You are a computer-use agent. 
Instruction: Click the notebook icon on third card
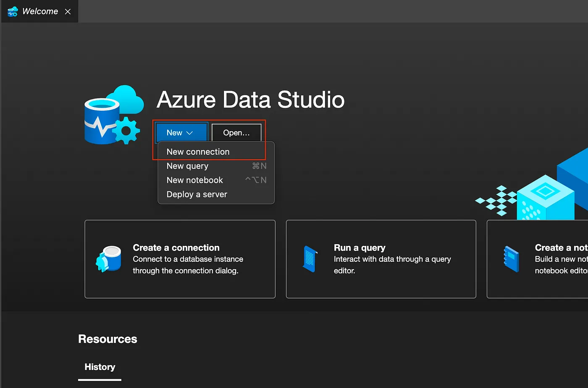coord(511,259)
